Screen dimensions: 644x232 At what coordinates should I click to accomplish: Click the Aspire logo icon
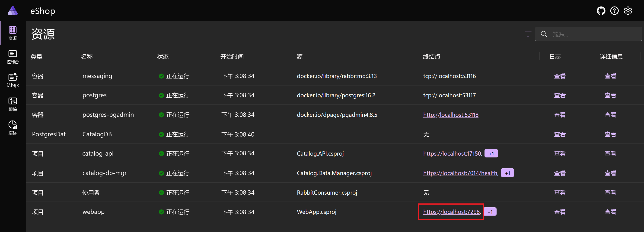13,11
